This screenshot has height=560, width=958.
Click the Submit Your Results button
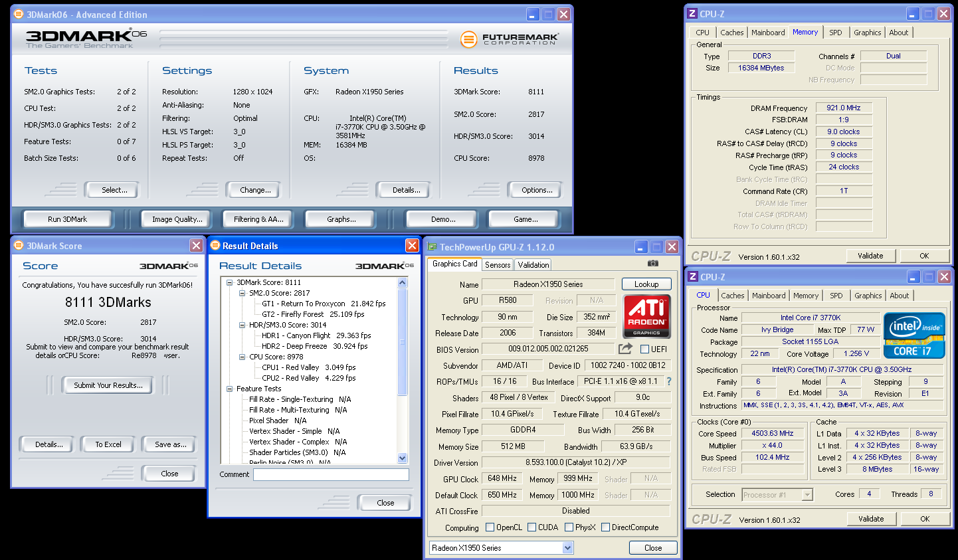point(108,385)
